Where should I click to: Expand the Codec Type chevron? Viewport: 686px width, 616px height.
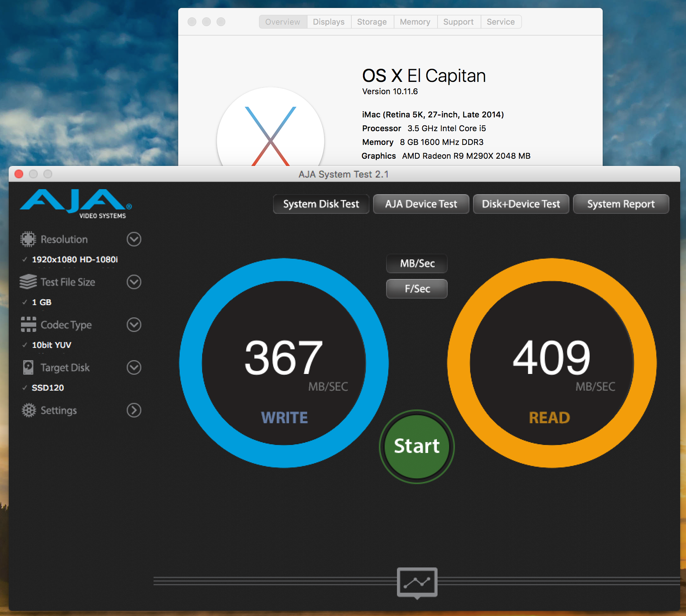[x=134, y=325]
